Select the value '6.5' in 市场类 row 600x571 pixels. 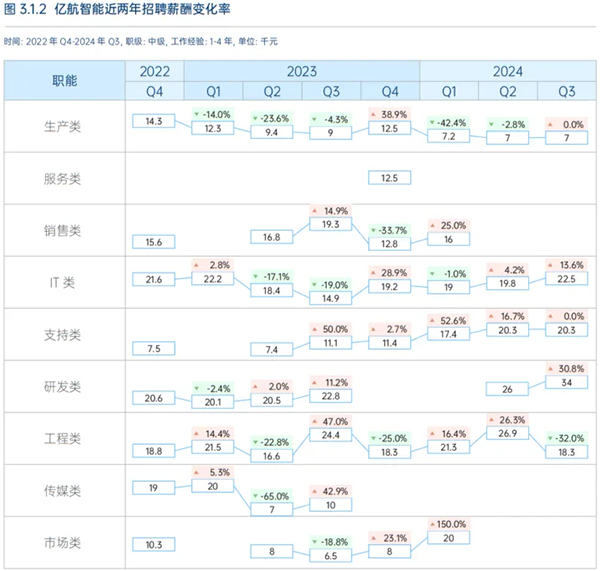[x=331, y=556]
